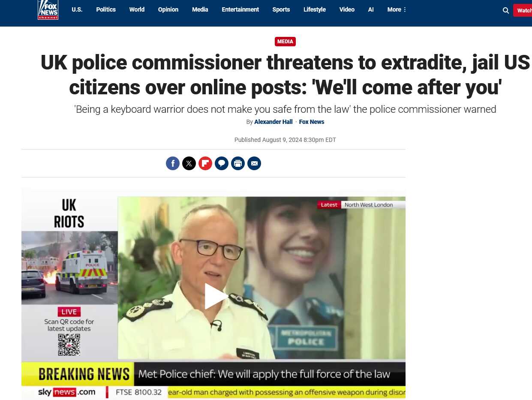Viewport: 532px width, 400px height.
Task: Click the Fox News channel logo
Action: pos(48,9)
